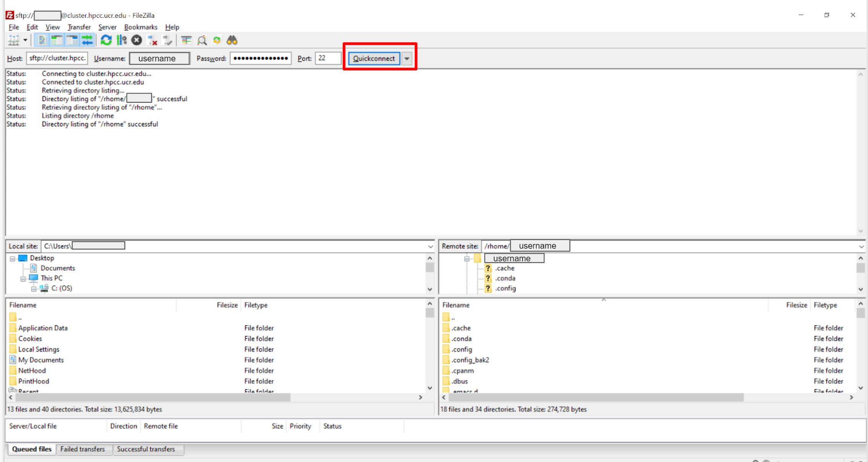The width and height of the screenshot is (868, 462).
Task: Collapse the remote username folder node
Action: 467,259
